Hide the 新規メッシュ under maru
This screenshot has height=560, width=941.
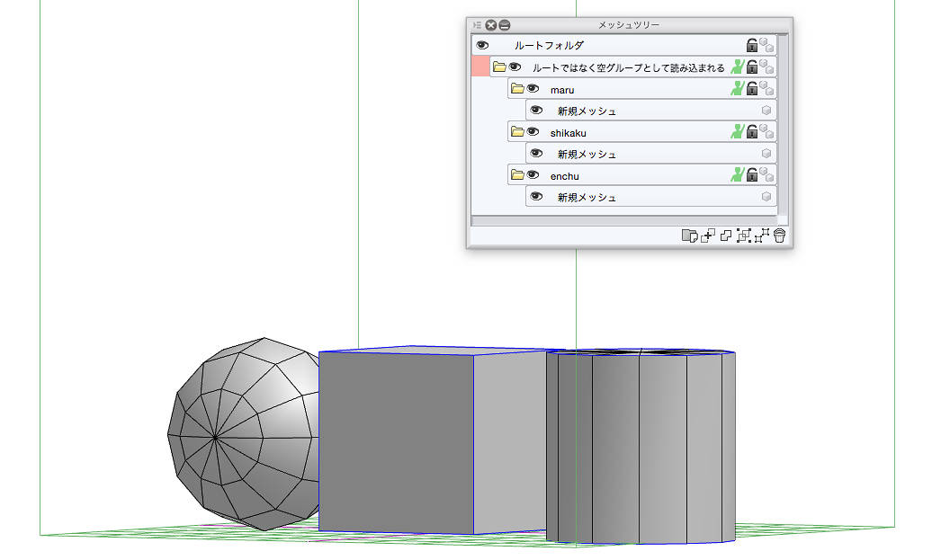tap(536, 111)
